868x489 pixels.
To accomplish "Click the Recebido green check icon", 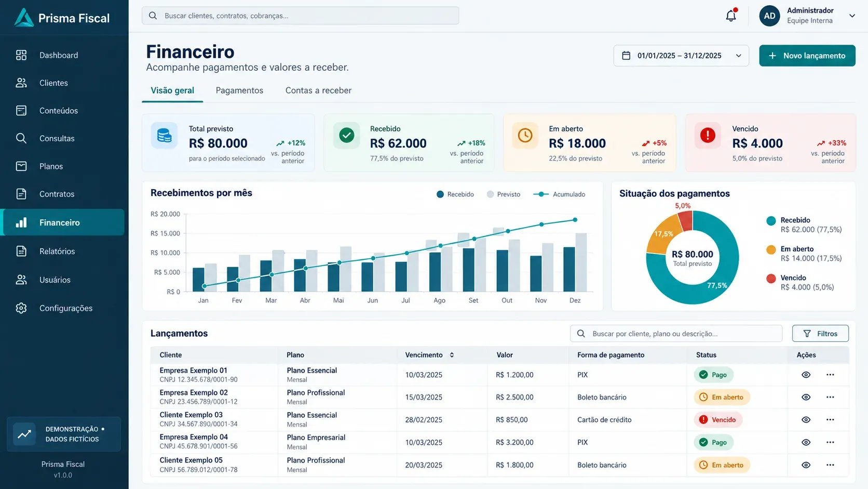I will pyautogui.click(x=346, y=136).
